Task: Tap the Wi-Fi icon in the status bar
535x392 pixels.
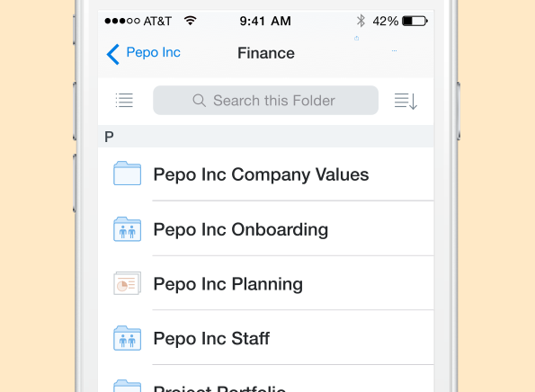Action: point(190,21)
